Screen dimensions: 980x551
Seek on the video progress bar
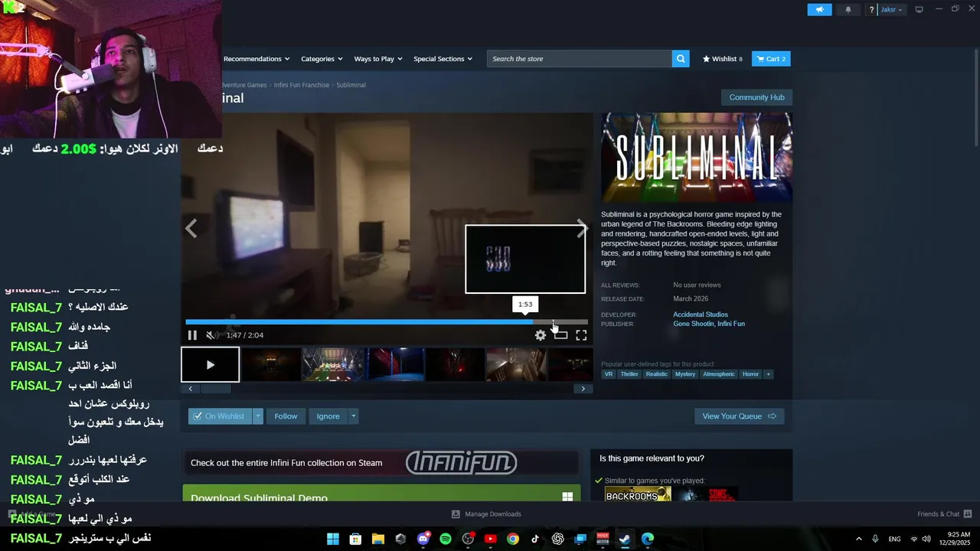pyautogui.click(x=387, y=322)
